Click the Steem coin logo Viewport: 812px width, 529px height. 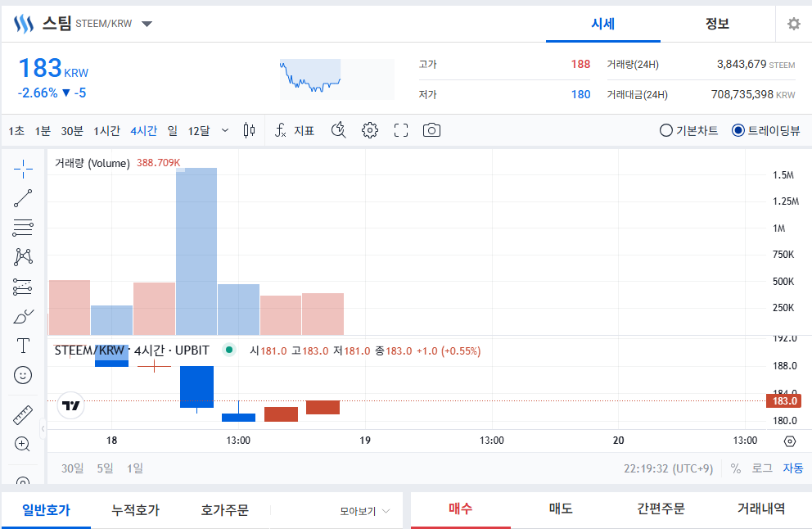point(23,24)
